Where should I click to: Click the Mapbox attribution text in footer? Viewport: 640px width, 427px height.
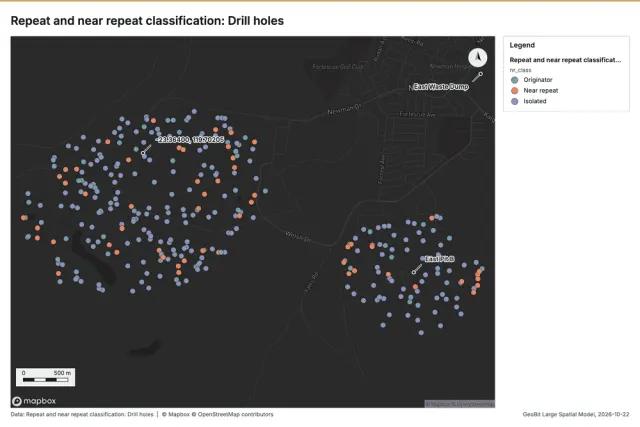[x=177, y=414]
